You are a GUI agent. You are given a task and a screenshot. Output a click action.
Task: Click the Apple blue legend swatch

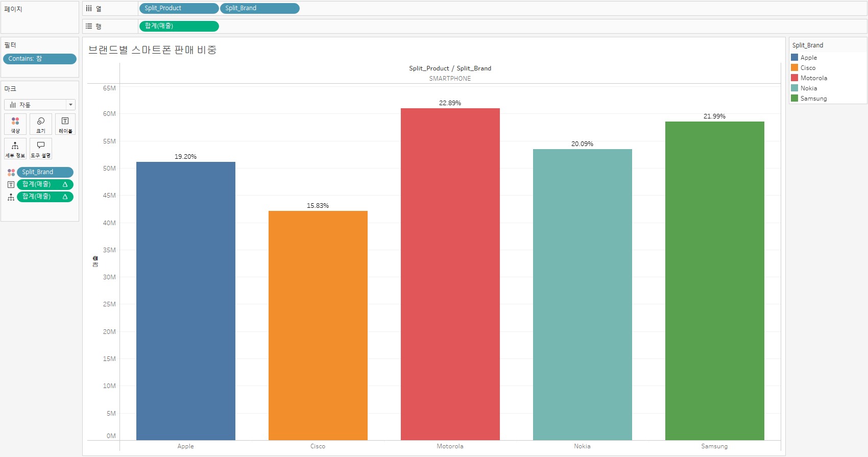tap(794, 57)
